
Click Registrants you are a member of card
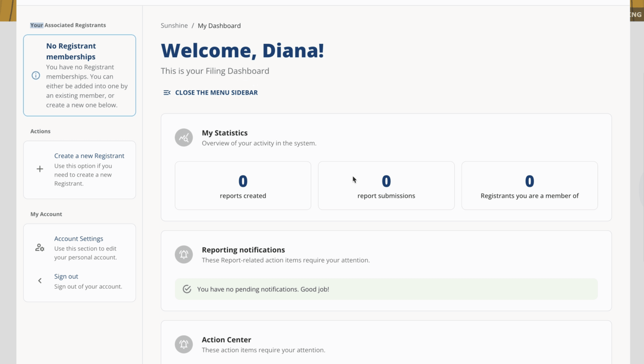coord(530,186)
